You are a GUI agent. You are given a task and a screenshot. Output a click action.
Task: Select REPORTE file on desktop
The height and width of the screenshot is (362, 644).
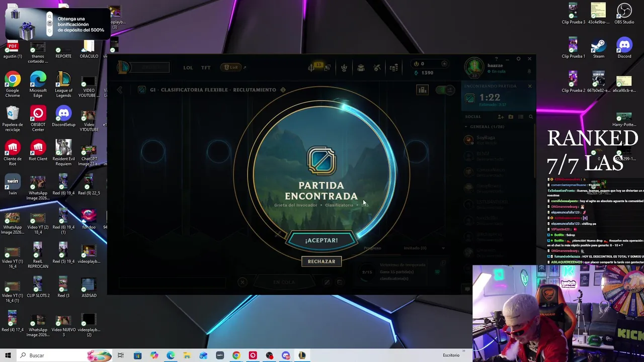[63, 50]
